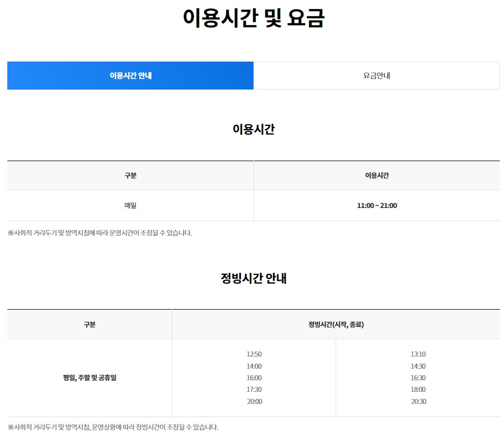Viewport: 504px width, 436px height.
Task: Click the 매일 row cell
Action: (x=130, y=205)
